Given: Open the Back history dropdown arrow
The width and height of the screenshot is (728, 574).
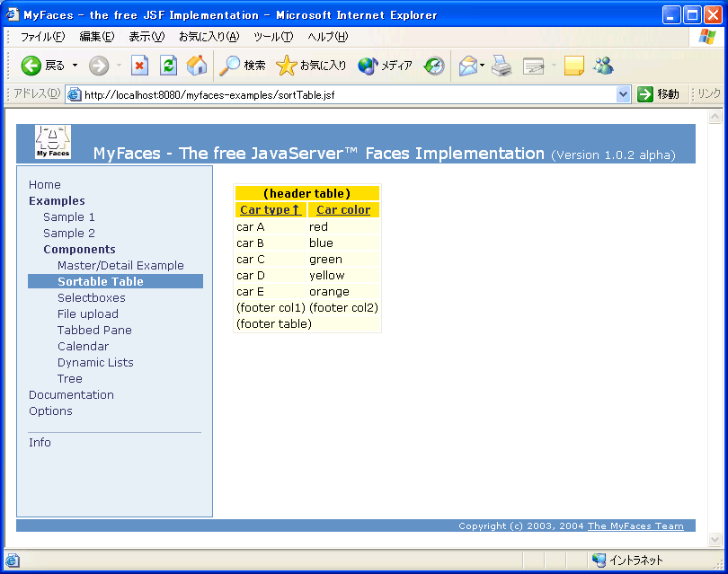Looking at the screenshot, I should click(x=75, y=66).
